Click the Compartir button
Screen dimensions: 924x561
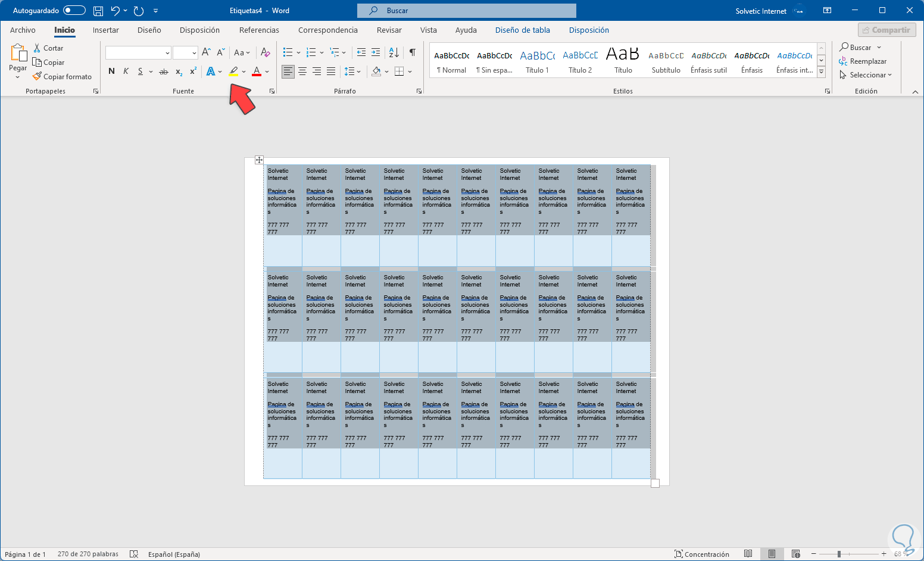pyautogui.click(x=886, y=30)
